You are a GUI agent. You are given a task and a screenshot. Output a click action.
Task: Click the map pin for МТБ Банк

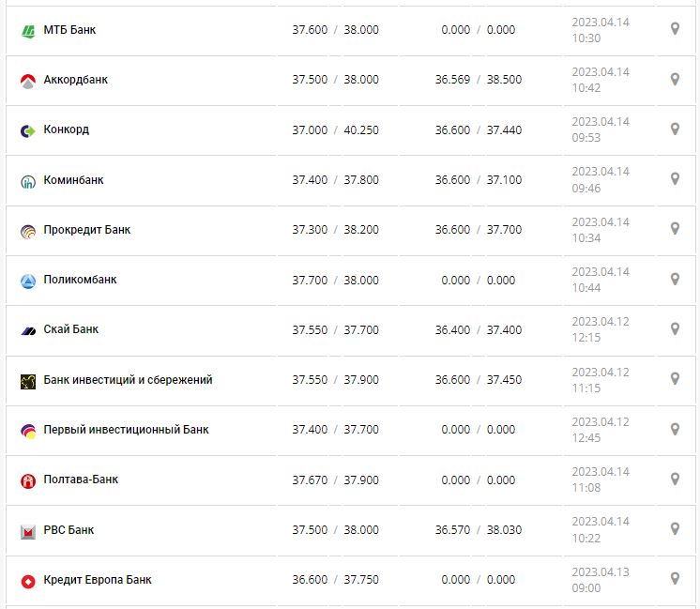[x=675, y=29]
